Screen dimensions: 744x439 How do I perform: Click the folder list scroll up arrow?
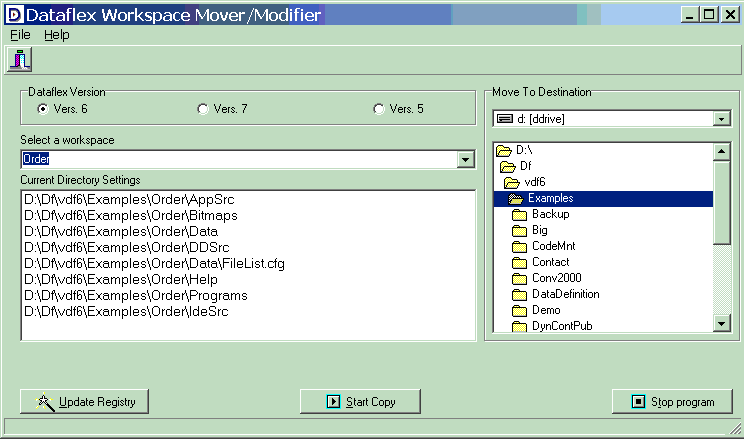tap(721, 152)
